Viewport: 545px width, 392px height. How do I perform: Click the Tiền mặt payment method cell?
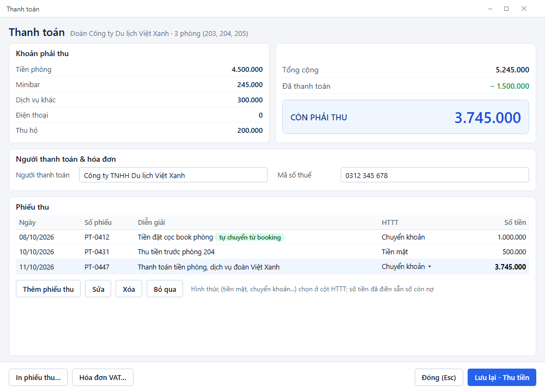coord(395,252)
